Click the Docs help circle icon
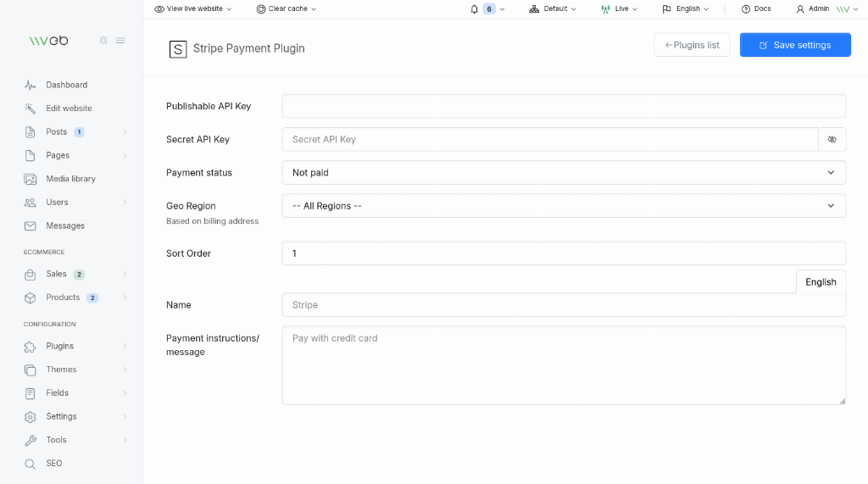This screenshot has height=484, width=868. pos(746,8)
